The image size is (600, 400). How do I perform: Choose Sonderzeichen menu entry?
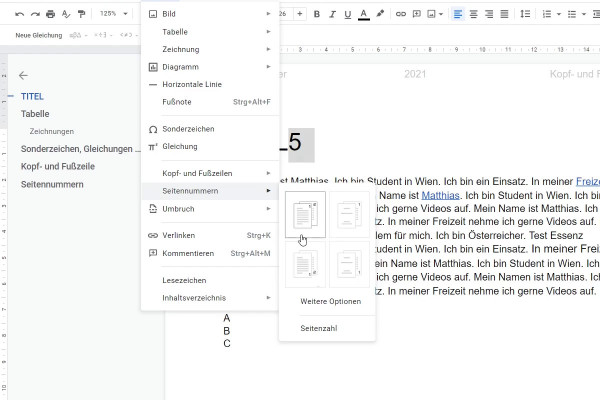point(210,129)
